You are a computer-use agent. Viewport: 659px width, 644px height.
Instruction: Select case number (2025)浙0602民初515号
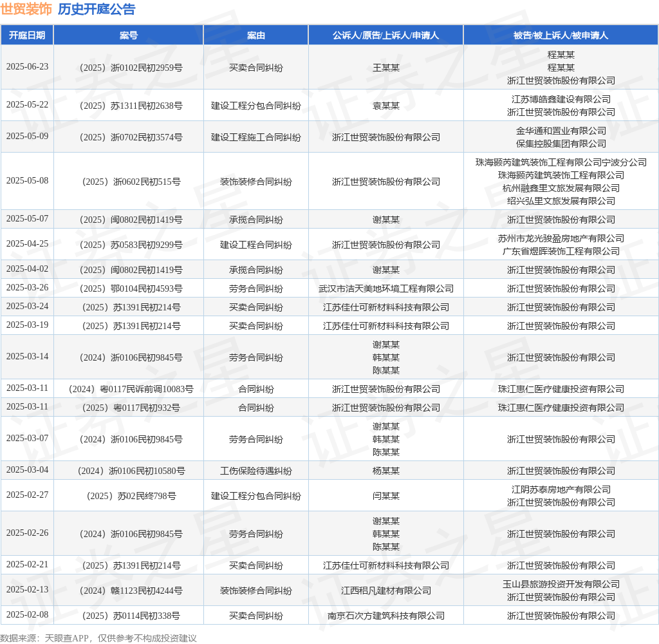131,182
